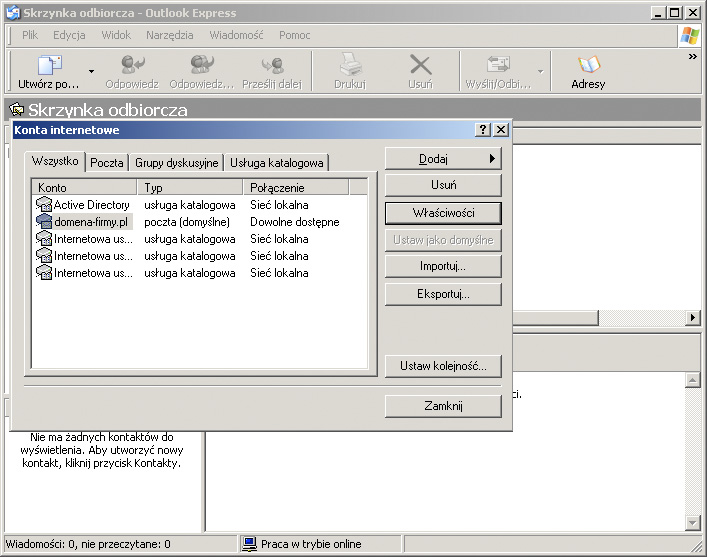The height and width of the screenshot is (557, 707).
Task: Sort accounts by the Połączenie column header
Action: point(296,187)
